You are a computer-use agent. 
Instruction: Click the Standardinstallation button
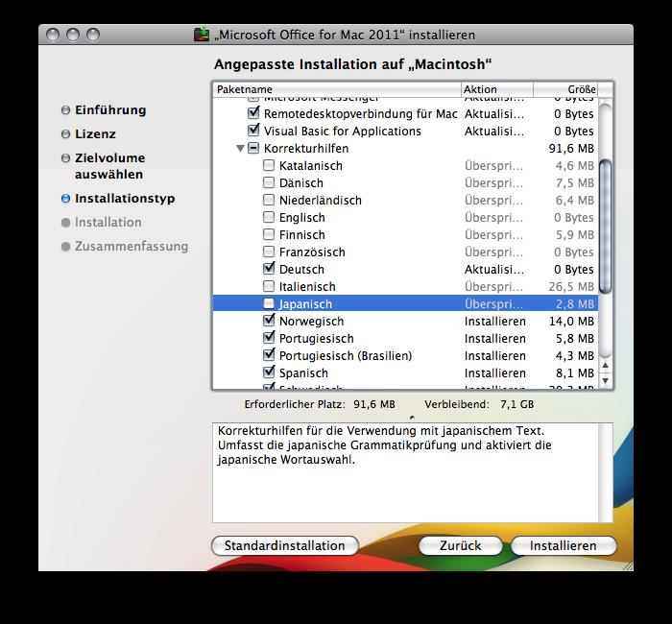coord(285,545)
